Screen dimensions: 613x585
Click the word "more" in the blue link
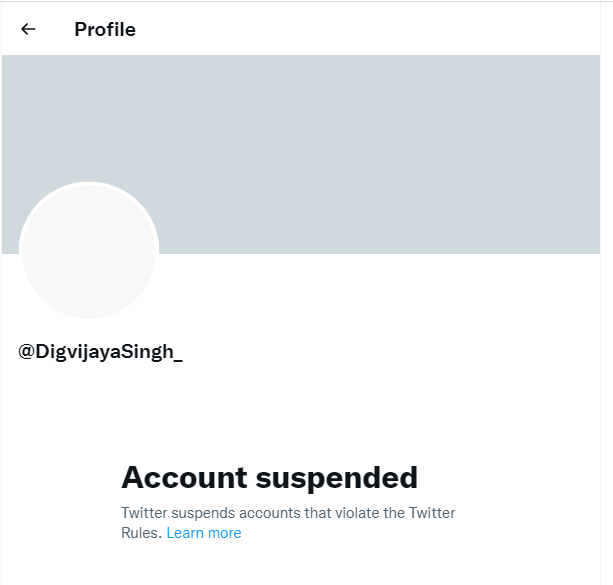coord(223,533)
